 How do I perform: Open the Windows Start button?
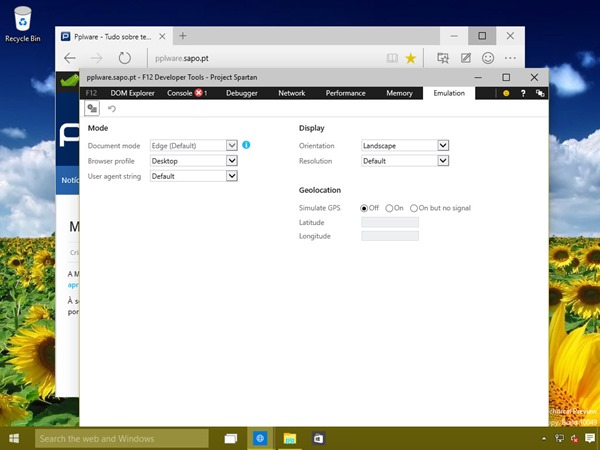14,439
